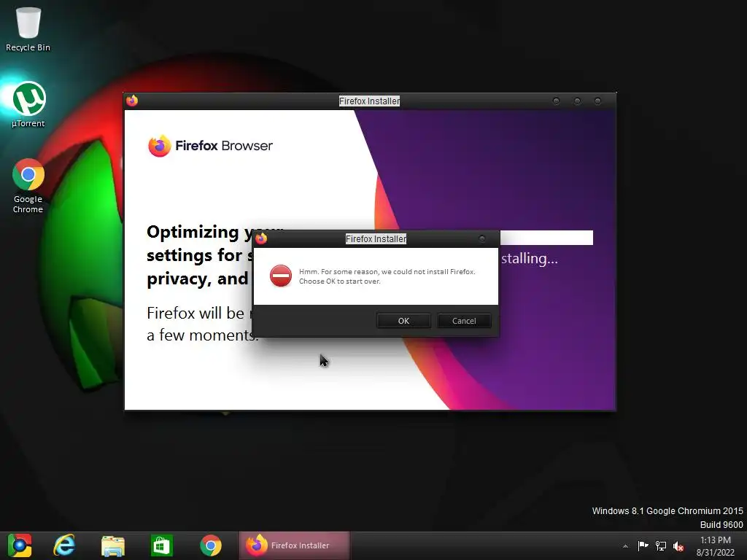The width and height of the screenshot is (747, 560).
Task: Close the main Firefox Installer window
Action: coord(598,101)
